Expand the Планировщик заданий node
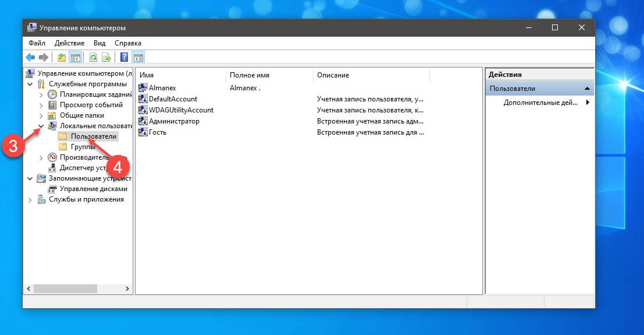644x335 pixels. [x=41, y=94]
